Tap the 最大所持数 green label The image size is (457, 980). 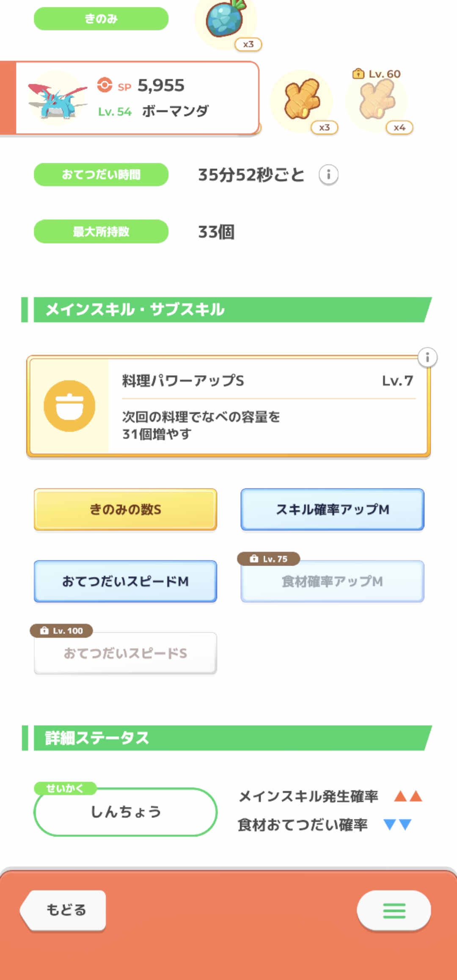(101, 231)
